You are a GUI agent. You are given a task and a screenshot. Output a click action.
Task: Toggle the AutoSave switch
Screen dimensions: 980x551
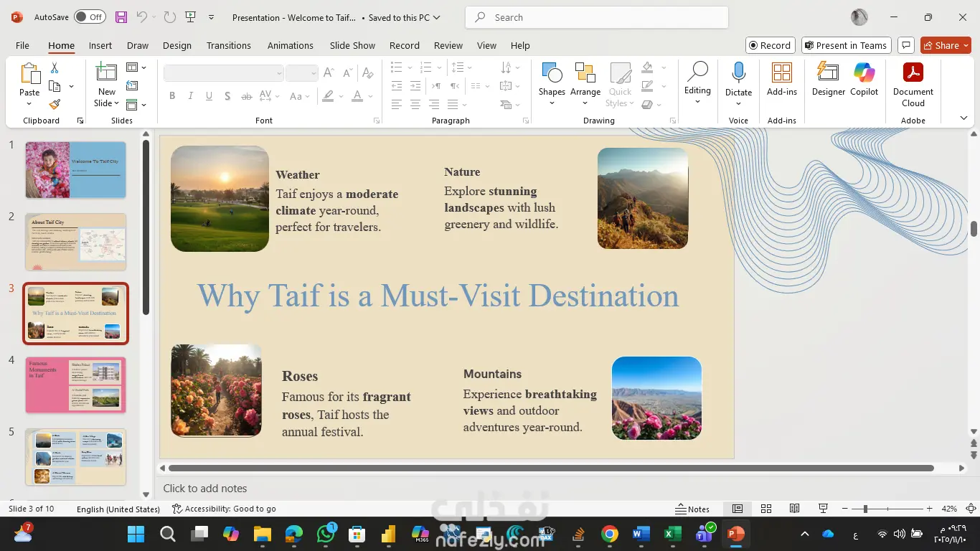point(90,17)
